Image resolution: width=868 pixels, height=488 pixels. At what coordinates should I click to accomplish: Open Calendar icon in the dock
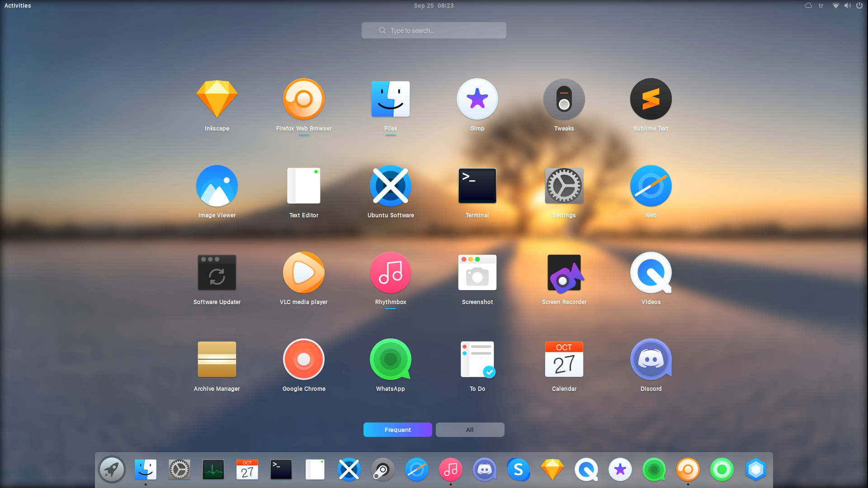(247, 470)
